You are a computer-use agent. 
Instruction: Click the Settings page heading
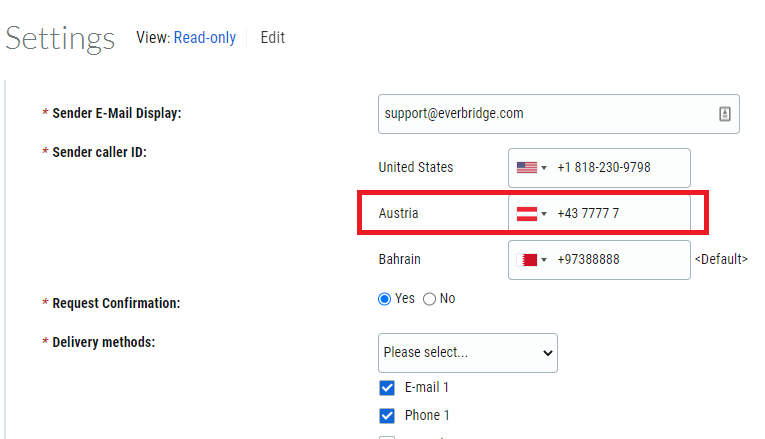pyautogui.click(x=60, y=39)
